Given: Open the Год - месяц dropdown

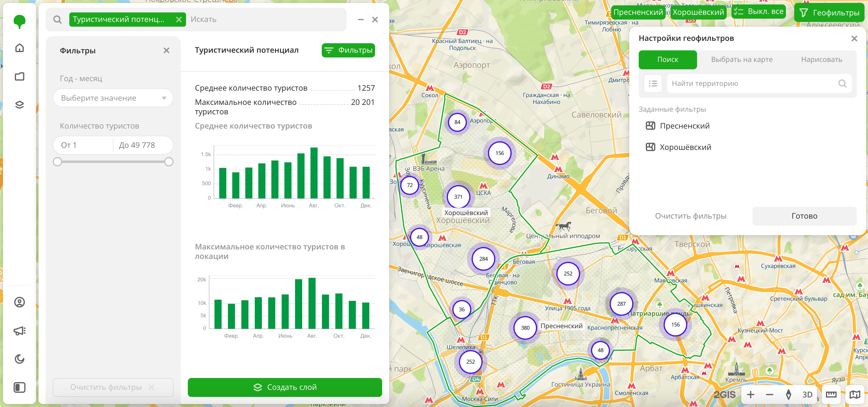Looking at the screenshot, I should click(113, 98).
